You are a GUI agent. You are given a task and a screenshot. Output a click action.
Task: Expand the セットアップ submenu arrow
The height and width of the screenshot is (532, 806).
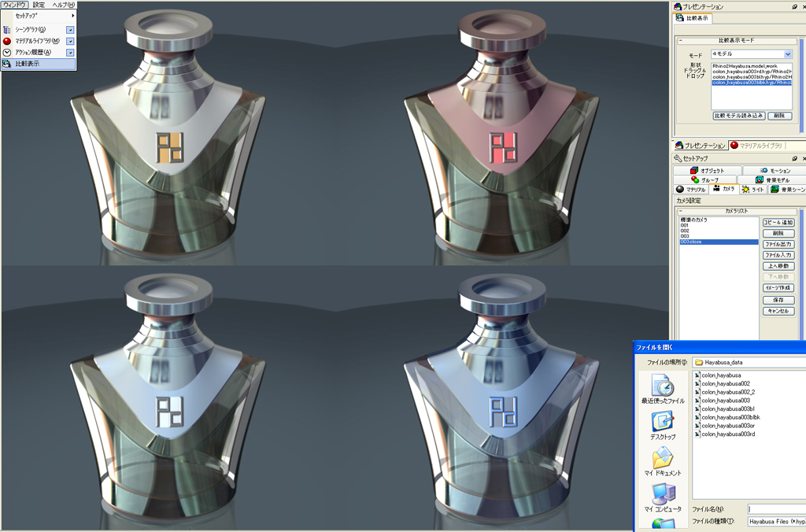click(x=73, y=16)
